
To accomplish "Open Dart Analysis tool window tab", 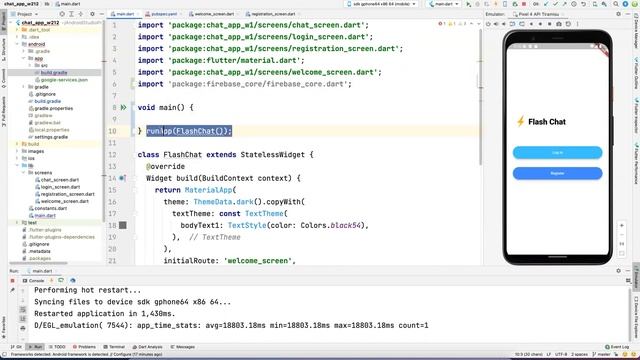I will pos(147,347).
